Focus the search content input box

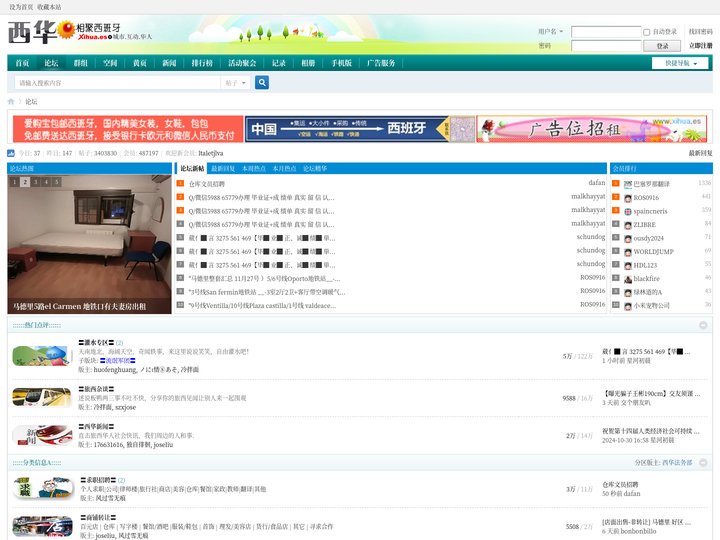coord(118,83)
